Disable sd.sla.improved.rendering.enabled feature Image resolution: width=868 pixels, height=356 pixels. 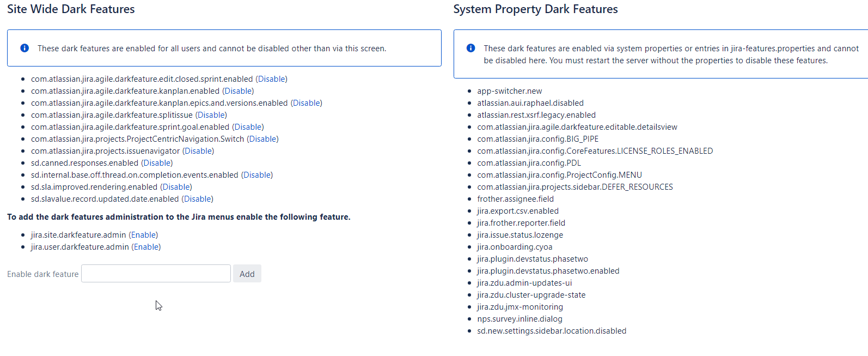[x=176, y=187]
